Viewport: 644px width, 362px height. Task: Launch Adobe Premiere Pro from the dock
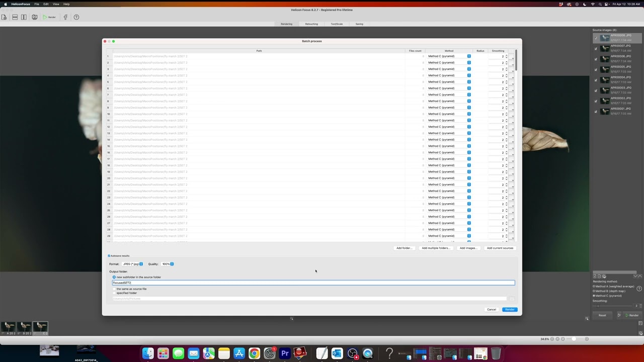(x=285, y=354)
